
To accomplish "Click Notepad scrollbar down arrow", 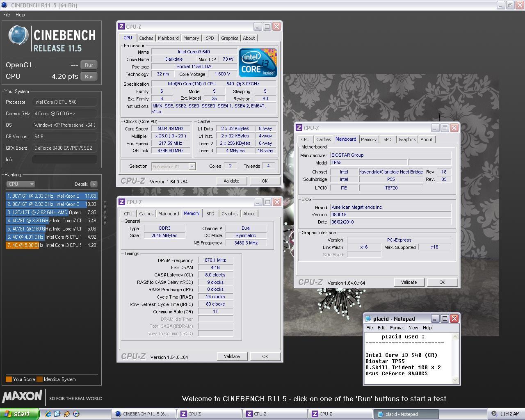I will (455, 380).
